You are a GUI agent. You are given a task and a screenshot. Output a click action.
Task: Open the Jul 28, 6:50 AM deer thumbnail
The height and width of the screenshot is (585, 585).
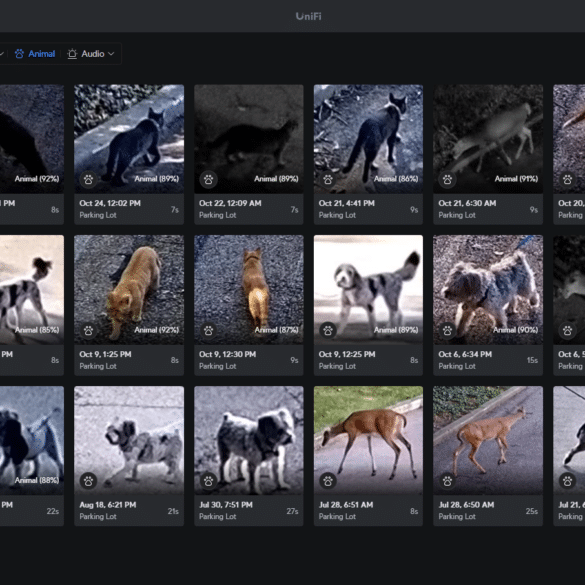click(488, 440)
